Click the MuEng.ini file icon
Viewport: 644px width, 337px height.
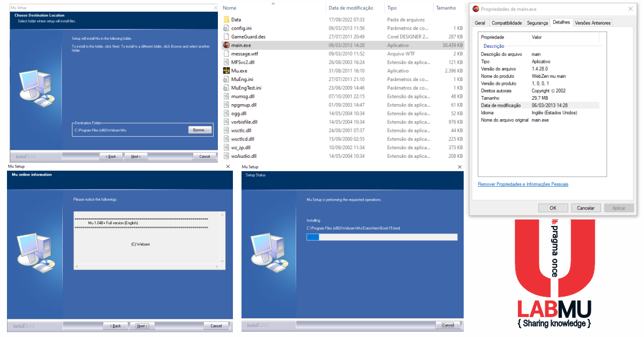click(x=226, y=79)
